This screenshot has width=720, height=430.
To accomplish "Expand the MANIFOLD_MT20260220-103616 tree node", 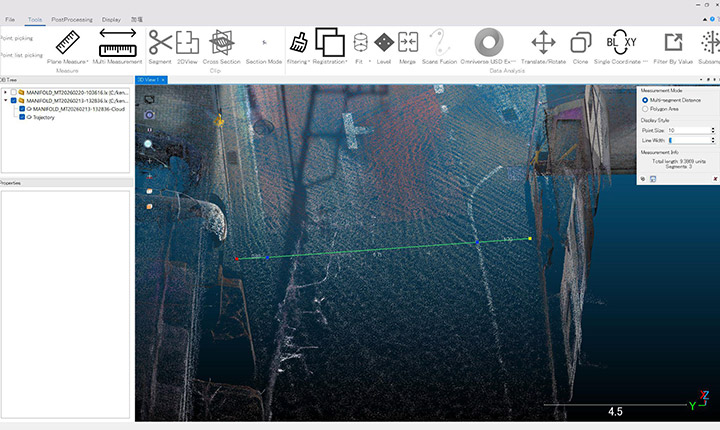I will [6, 92].
